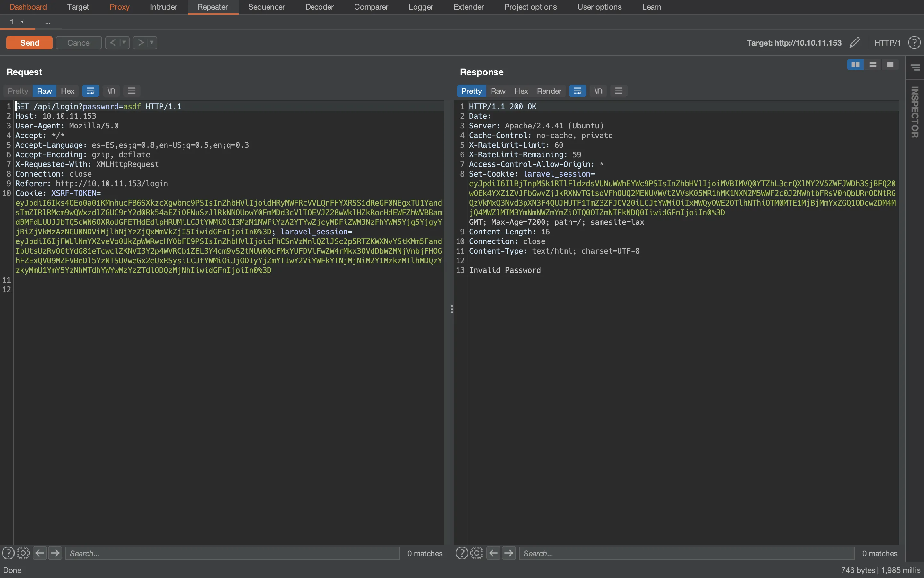Viewport: 924px width, 578px height.
Task: Click the Cancel button
Action: coord(79,43)
